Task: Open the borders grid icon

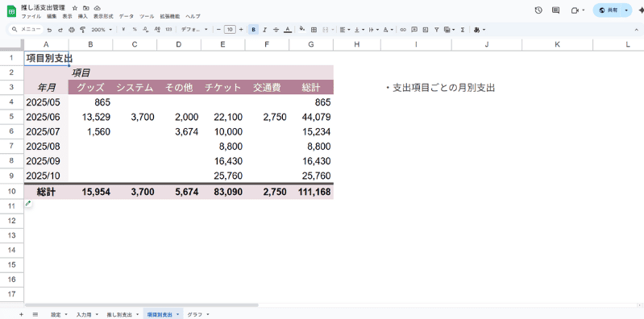Action: pyautogui.click(x=314, y=30)
